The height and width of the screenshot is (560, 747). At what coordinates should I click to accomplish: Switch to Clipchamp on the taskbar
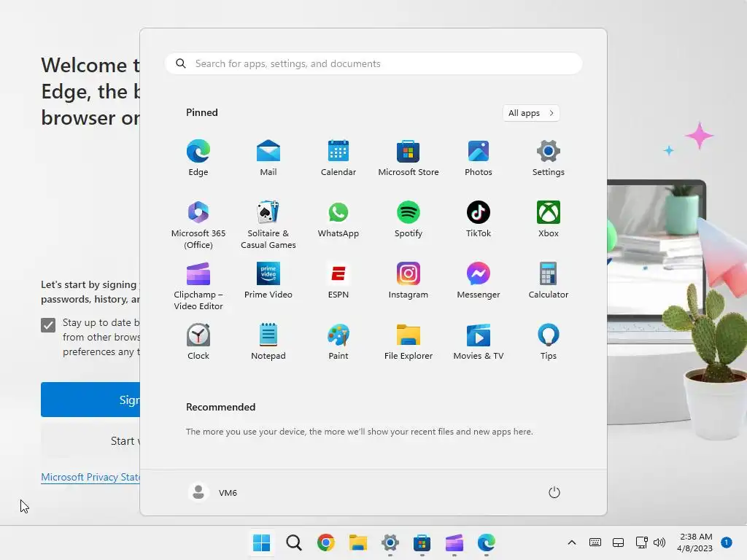tap(454, 542)
